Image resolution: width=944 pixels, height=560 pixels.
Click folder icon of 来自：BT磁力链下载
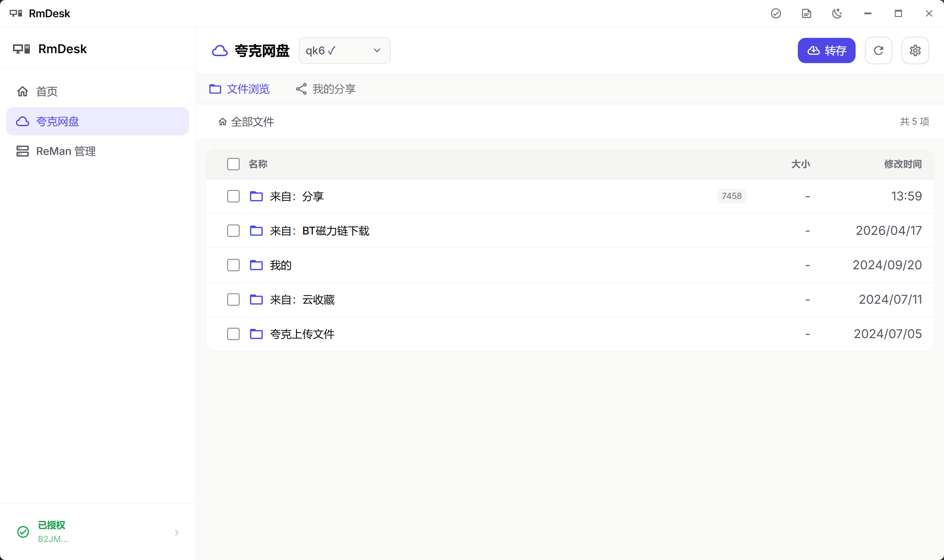tap(256, 231)
